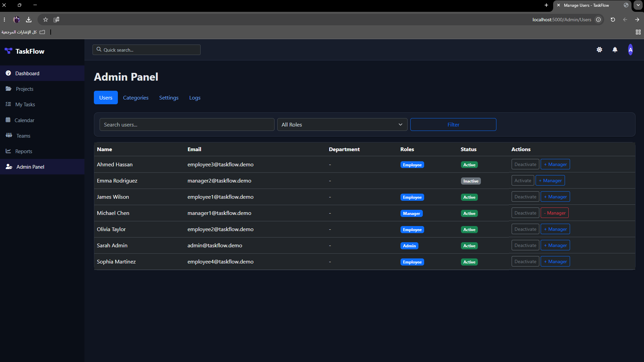Deactivate Olivia Taylor
644x362 pixels.
(525, 229)
